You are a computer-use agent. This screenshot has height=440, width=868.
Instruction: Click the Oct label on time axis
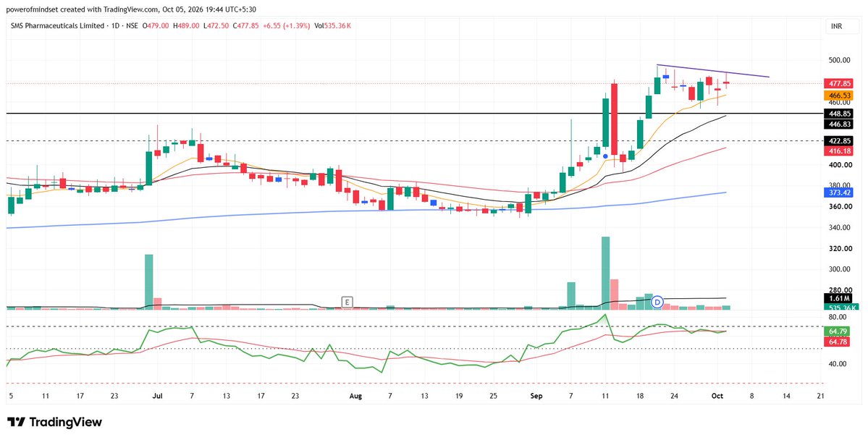pyautogui.click(x=716, y=397)
